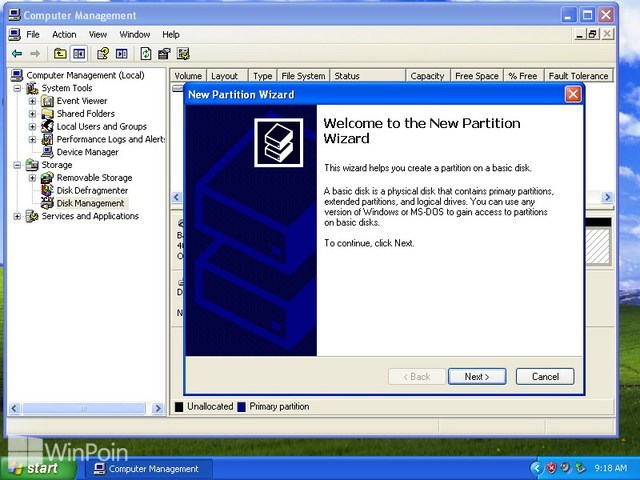Sort by Free Space column header
The image size is (640, 480).
tap(477, 76)
